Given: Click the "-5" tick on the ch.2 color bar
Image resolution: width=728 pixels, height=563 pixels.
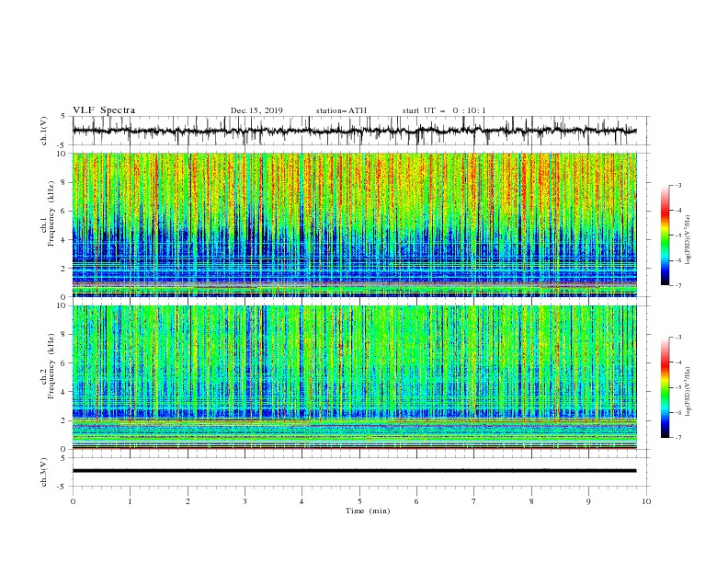Looking at the screenshot, I should [x=678, y=387].
